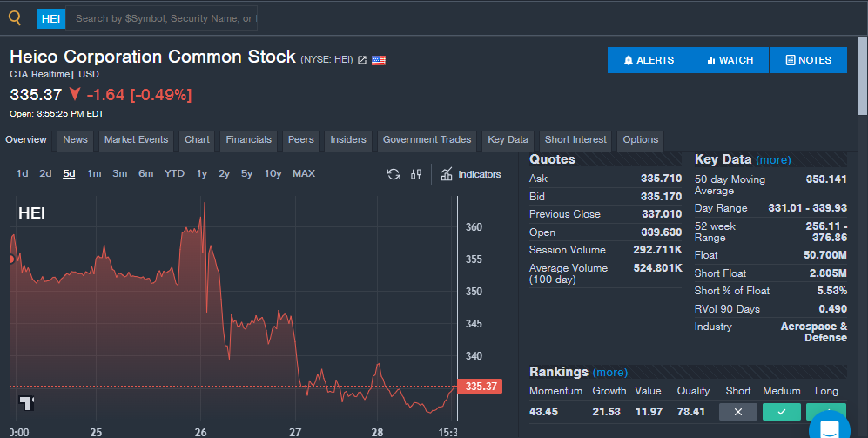
Task: Click the TradingView logo on chart
Action: tap(26, 403)
